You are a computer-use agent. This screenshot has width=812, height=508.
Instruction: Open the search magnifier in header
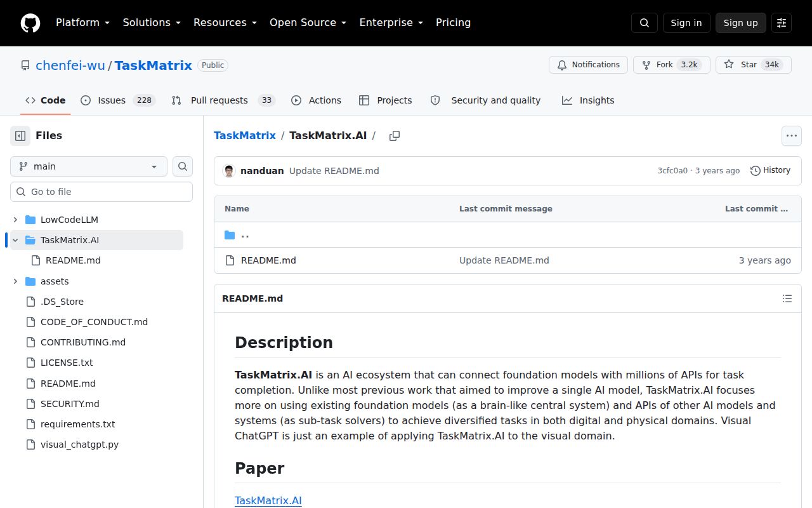[x=645, y=23]
